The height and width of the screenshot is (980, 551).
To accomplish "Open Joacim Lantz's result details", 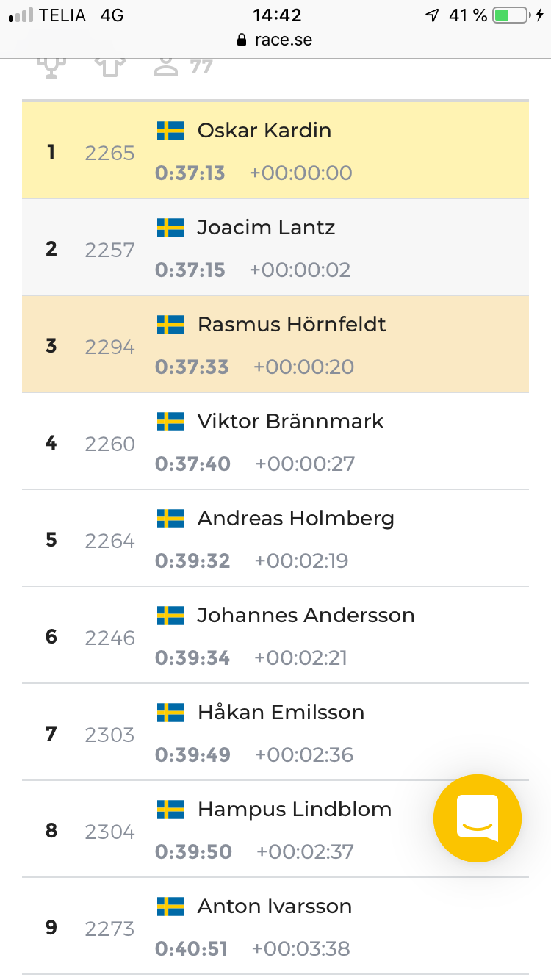I will (x=275, y=248).
